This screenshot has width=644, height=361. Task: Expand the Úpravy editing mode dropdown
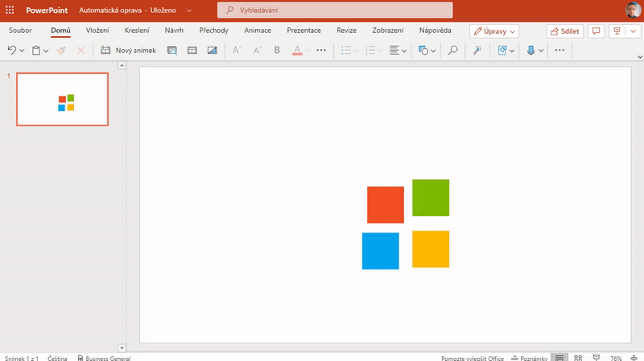coord(494,31)
